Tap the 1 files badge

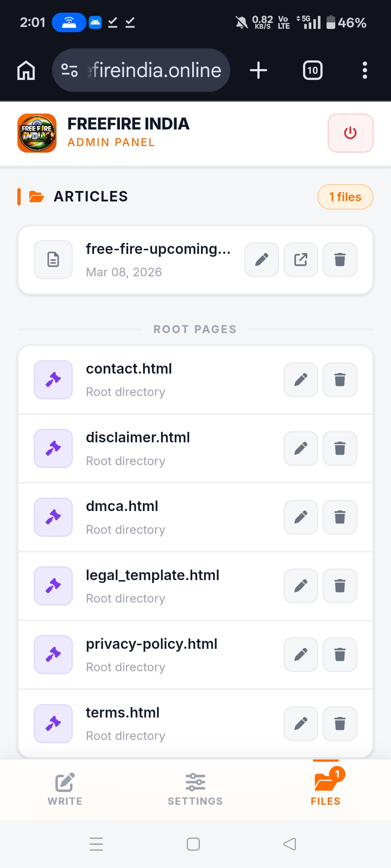[x=345, y=196]
